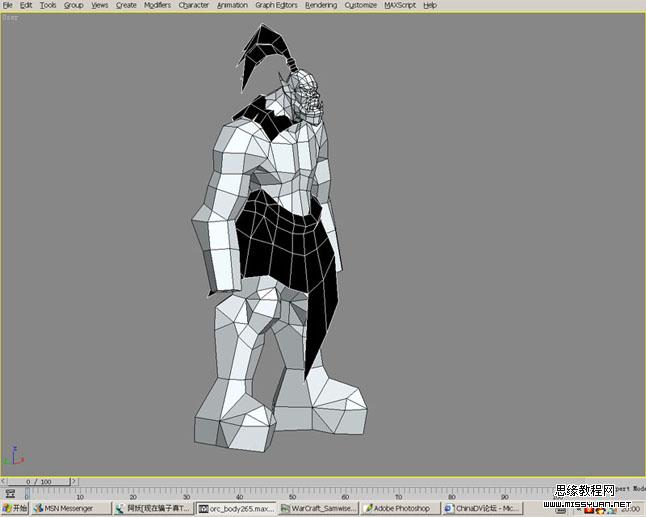Image resolution: width=646 pixels, height=517 pixels.
Task: Switch to MSN Messenger in the taskbar
Action: click(72, 508)
